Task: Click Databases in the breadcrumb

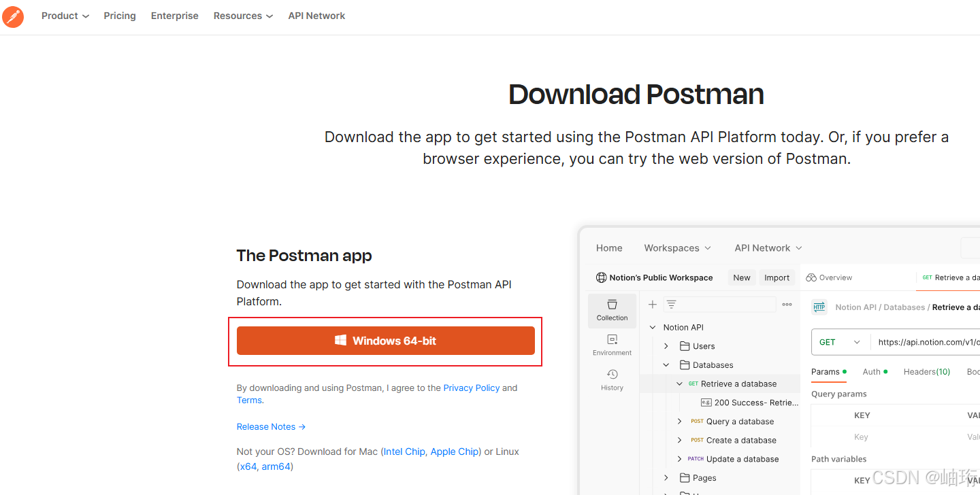Action: (904, 307)
